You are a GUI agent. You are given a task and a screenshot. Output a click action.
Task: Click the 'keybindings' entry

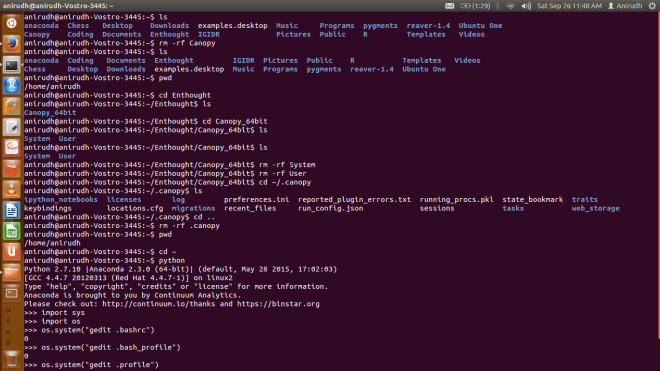(x=48, y=208)
